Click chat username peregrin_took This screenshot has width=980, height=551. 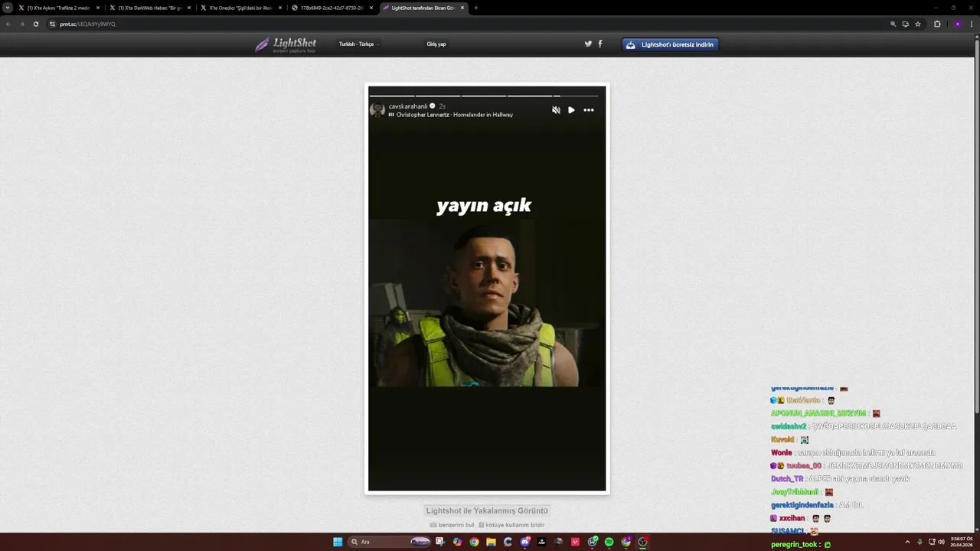[794, 545]
